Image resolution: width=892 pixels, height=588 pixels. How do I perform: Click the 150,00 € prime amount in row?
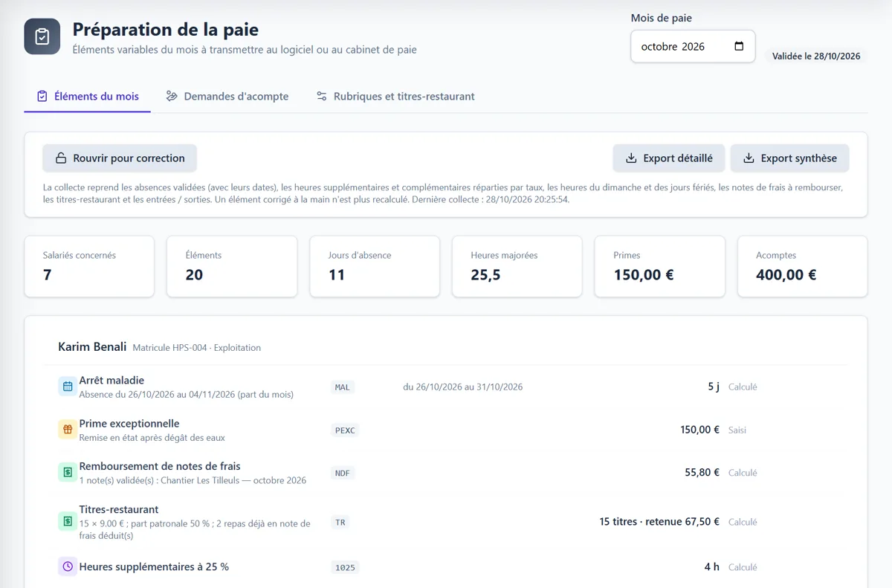pyautogui.click(x=699, y=430)
